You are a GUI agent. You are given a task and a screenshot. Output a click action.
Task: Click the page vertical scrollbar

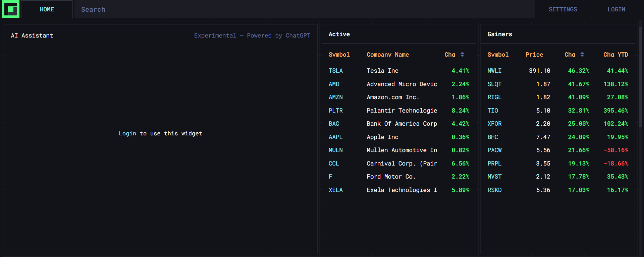click(640, 77)
